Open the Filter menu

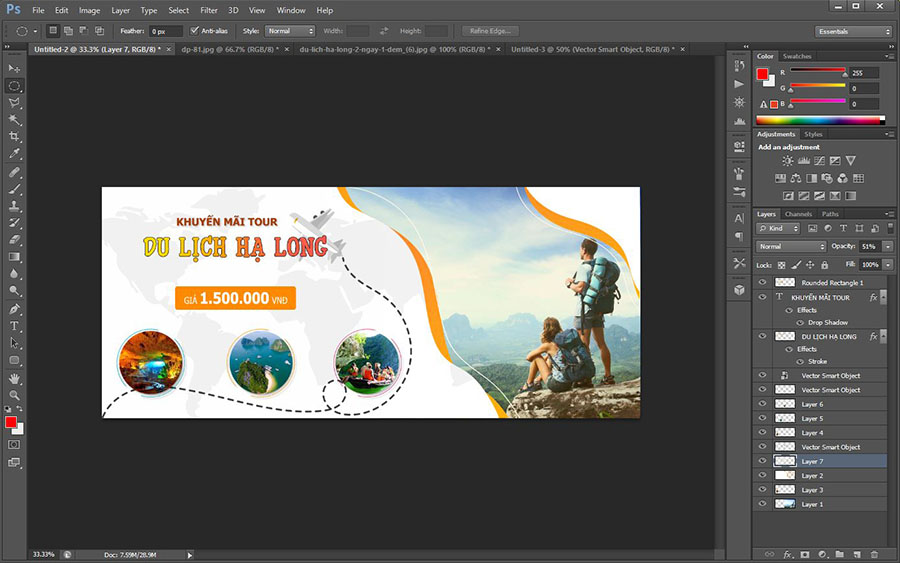coord(208,10)
